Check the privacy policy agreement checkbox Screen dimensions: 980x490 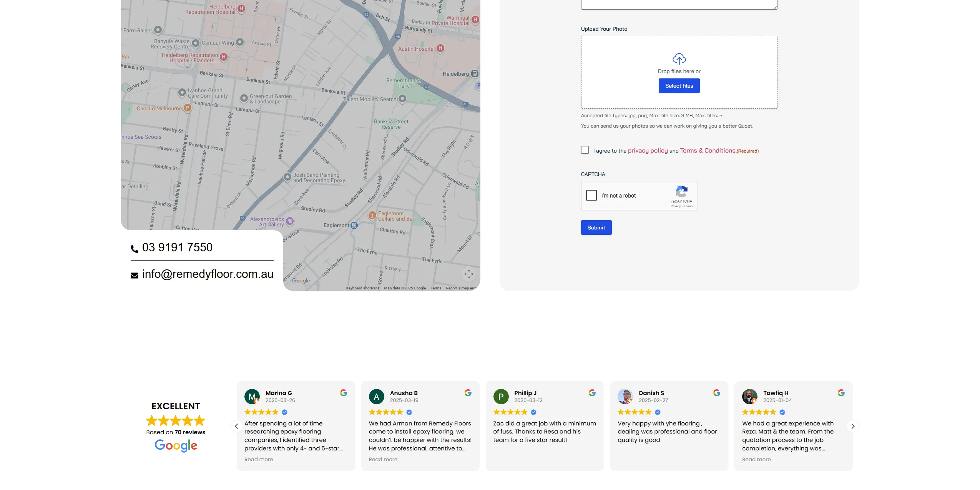[x=585, y=150]
